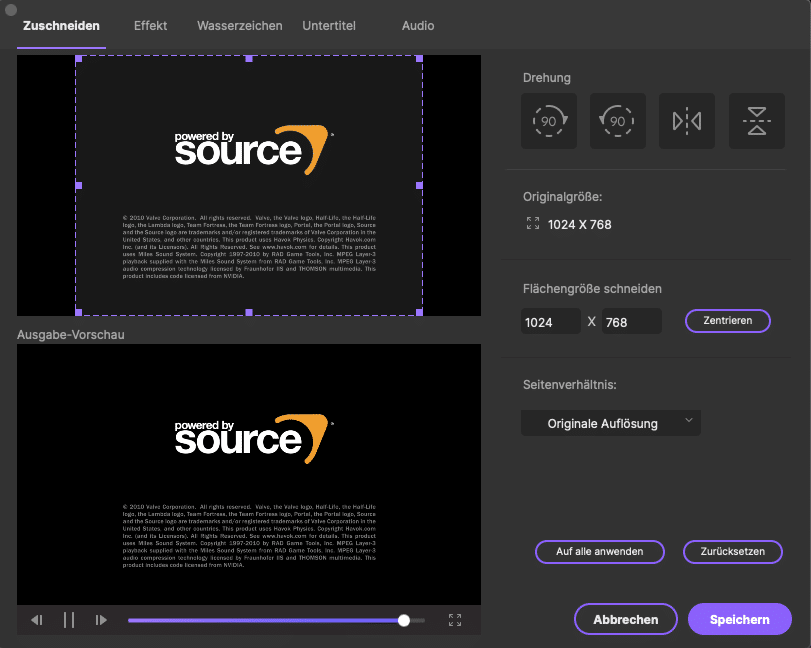
Task: Click the crop width field showing 1024
Action: tap(551, 321)
